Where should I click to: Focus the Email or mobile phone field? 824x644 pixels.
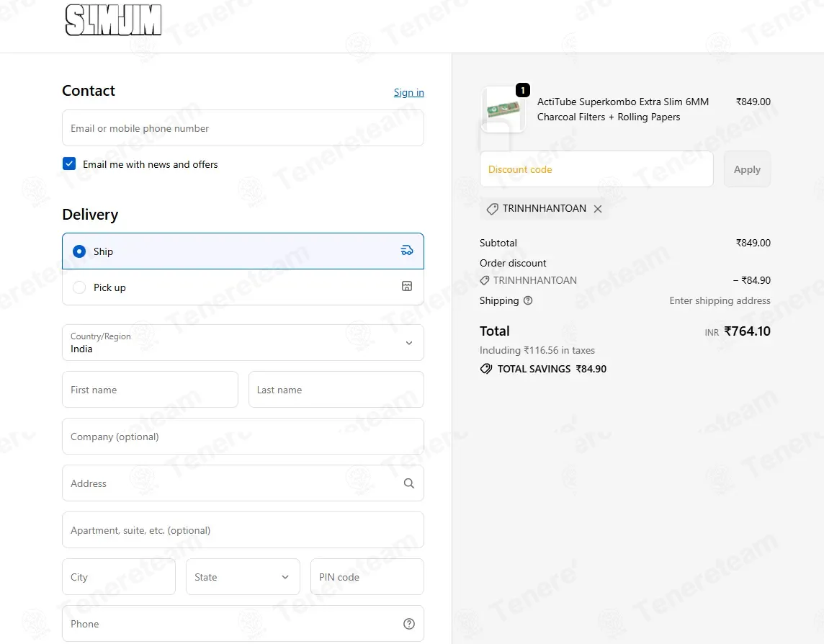coord(243,128)
